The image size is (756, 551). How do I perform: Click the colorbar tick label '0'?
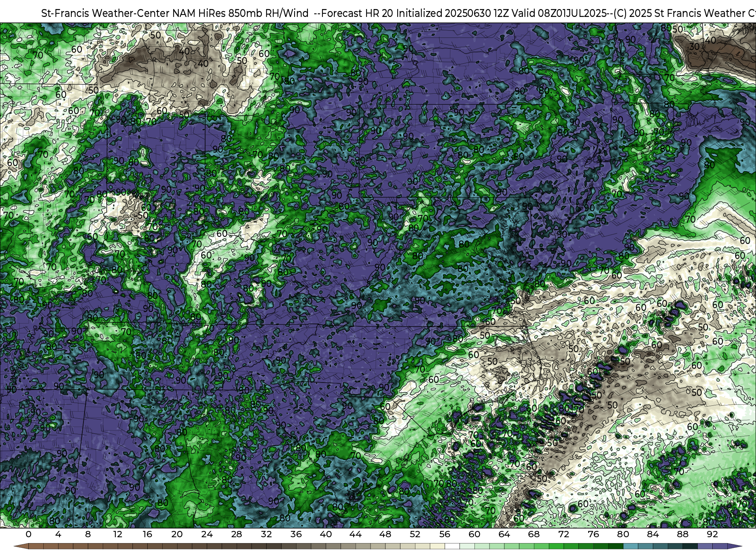28,534
